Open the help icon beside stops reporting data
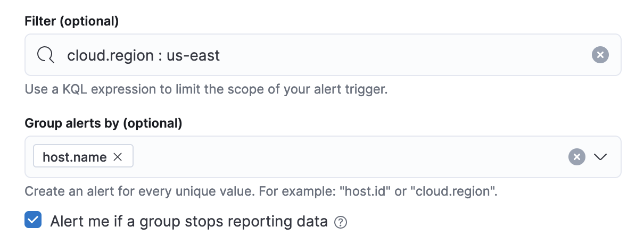This screenshot has height=252, width=644. tap(341, 222)
